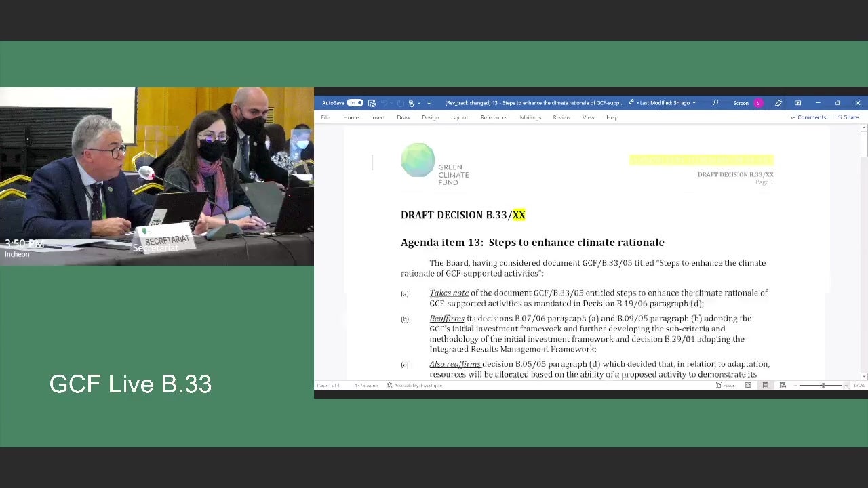The width and height of the screenshot is (868, 488).
Task: Toggle the AutoSave switch
Action: pyautogui.click(x=355, y=103)
